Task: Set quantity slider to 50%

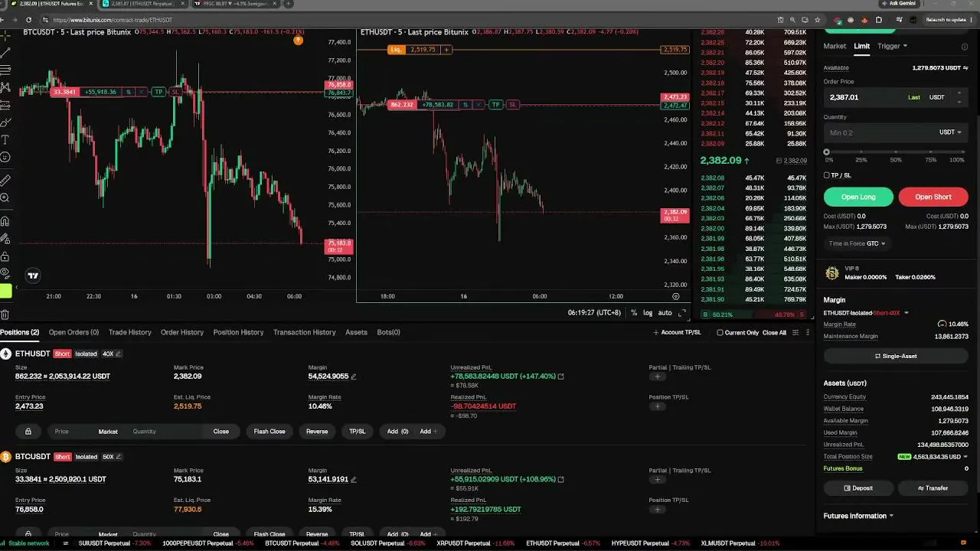Action: (x=896, y=152)
